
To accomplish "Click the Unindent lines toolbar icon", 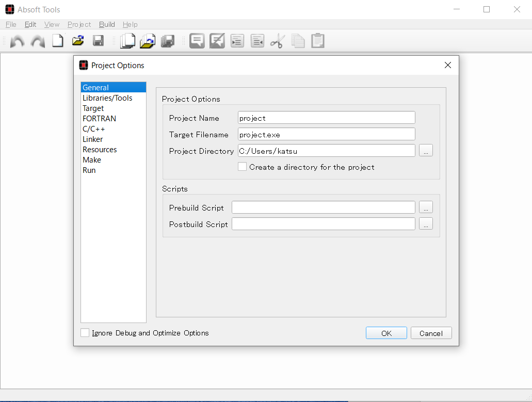I will (257, 41).
